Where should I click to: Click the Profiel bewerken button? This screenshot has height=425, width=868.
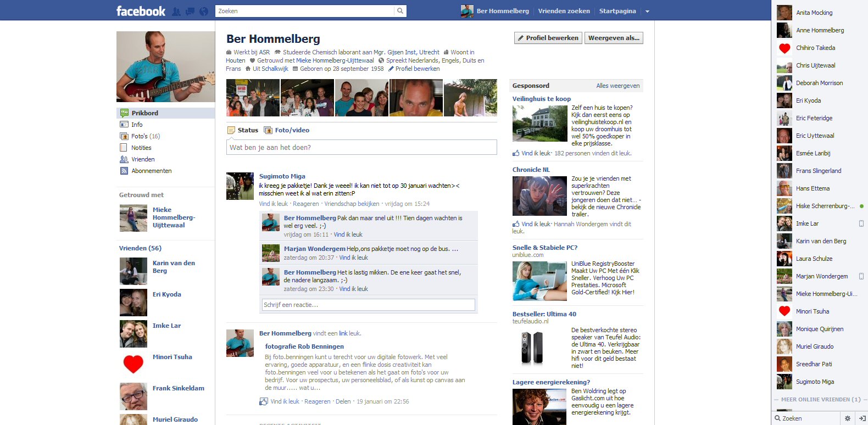tap(548, 38)
